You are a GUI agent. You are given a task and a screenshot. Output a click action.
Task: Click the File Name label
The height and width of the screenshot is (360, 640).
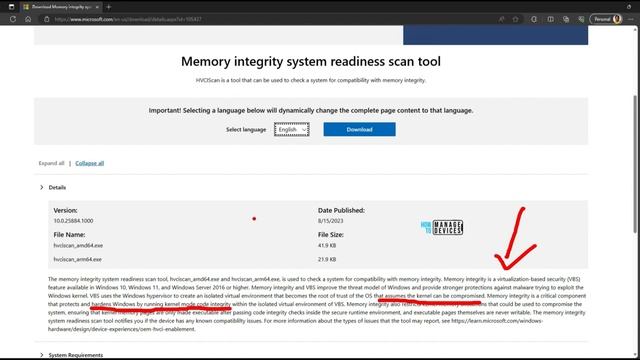click(69, 235)
